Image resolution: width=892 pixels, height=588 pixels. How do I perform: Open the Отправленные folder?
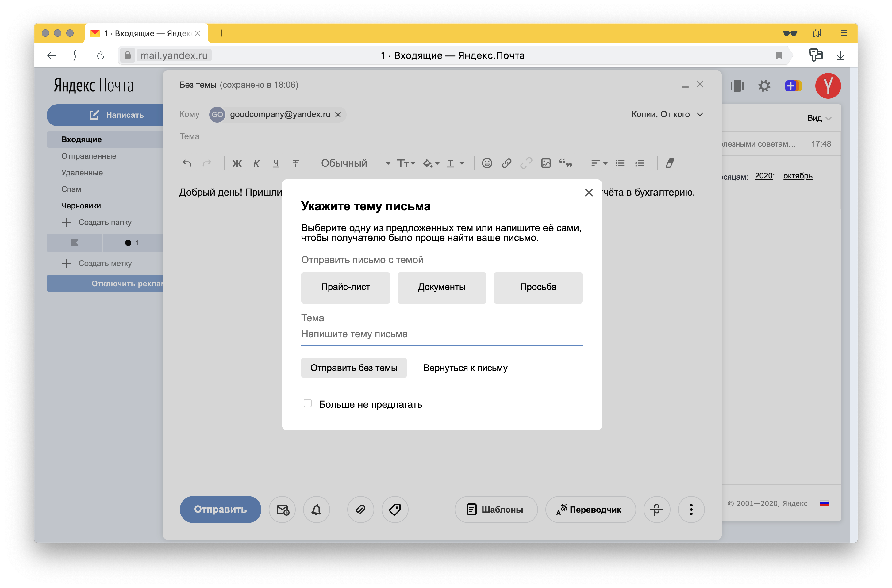89,156
